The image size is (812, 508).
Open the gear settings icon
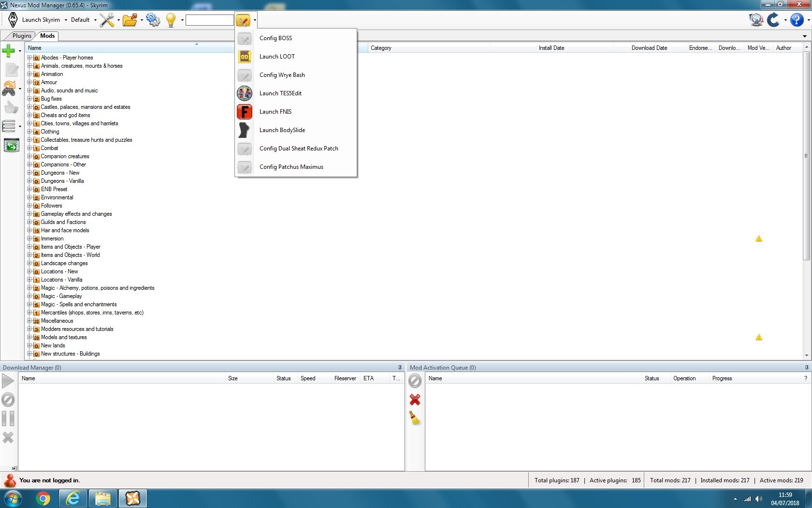click(x=153, y=20)
